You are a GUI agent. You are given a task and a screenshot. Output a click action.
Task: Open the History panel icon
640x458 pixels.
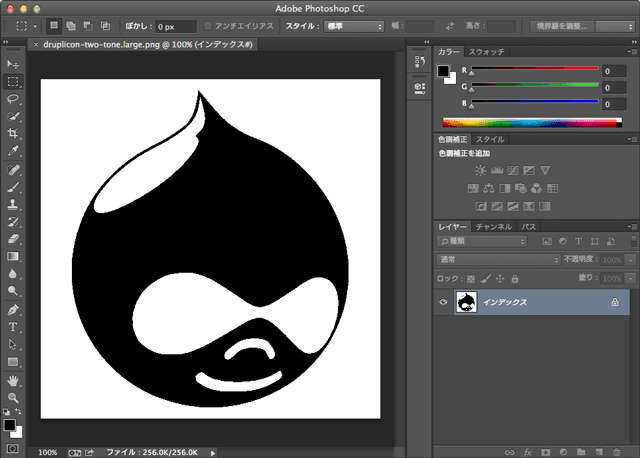[x=420, y=61]
